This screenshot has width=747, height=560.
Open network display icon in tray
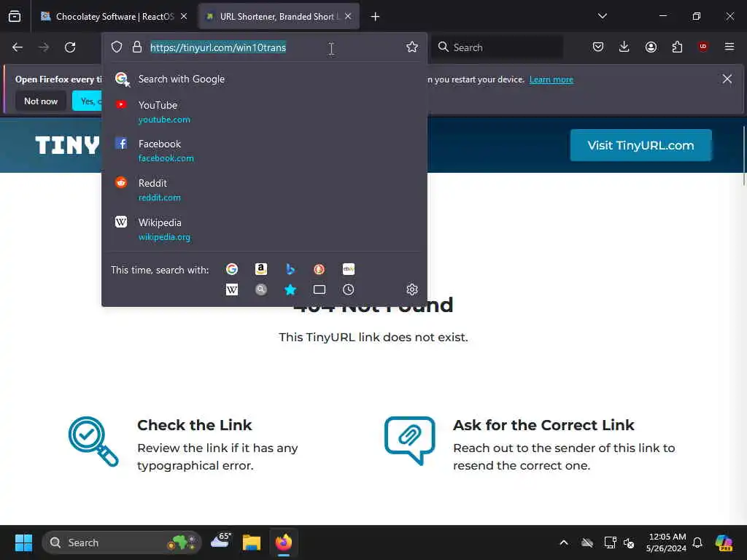[x=610, y=542]
